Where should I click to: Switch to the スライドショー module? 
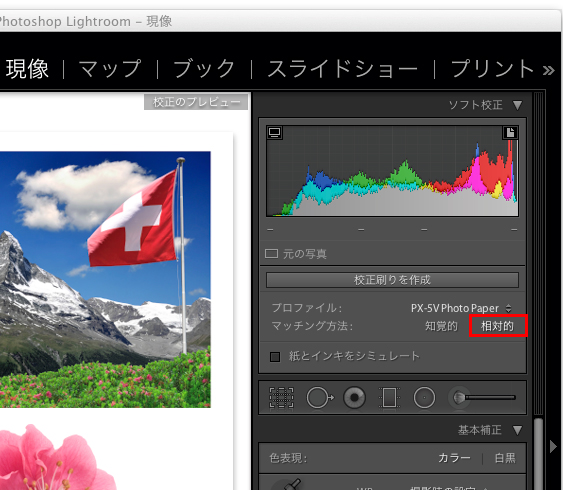pyautogui.click(x=343, y=69)
